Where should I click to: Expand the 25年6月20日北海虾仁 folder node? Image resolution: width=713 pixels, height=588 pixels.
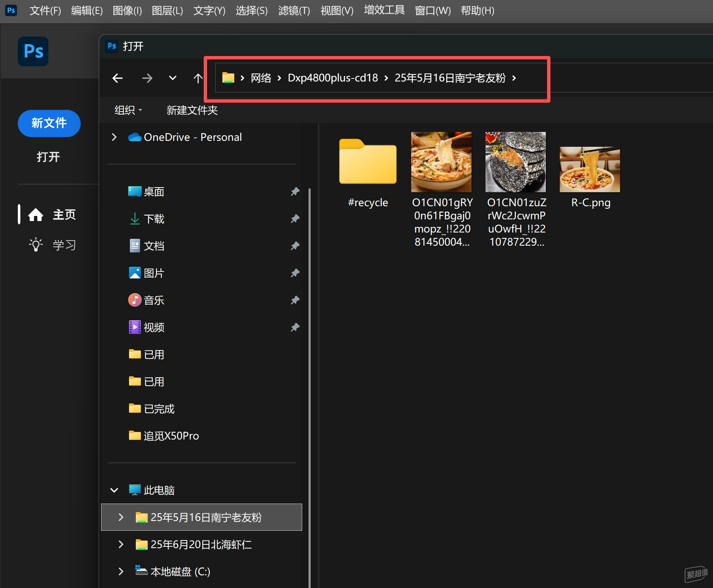pyautogui.click(x=121, y=544)
